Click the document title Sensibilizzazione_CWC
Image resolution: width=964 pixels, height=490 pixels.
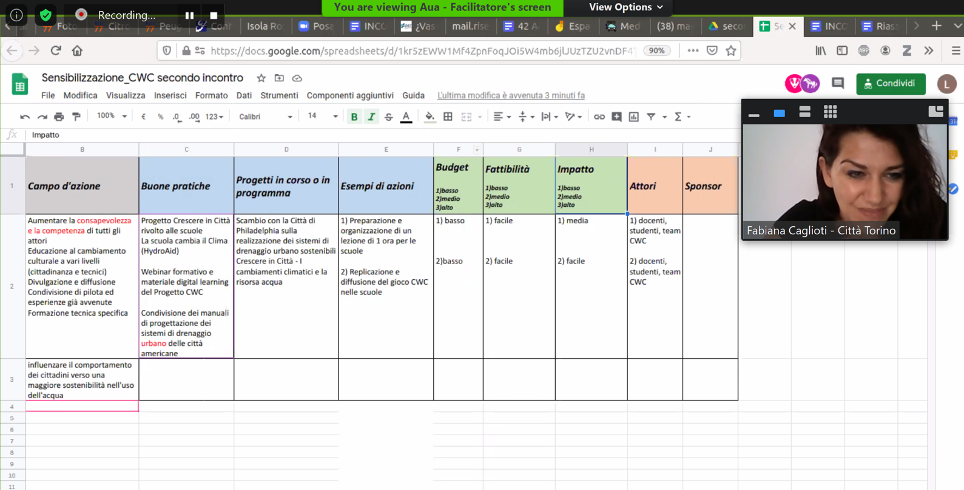[x=142, y=78]
